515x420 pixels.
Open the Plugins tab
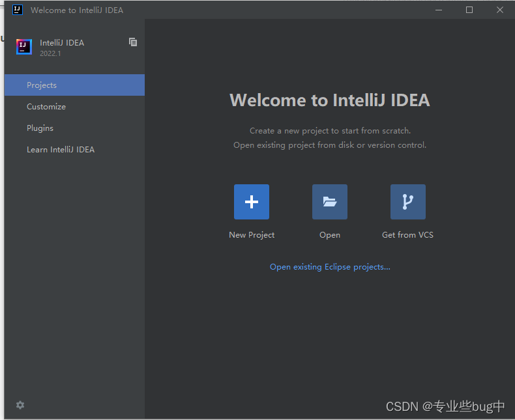pyautogui.click(x=74, y=128)
